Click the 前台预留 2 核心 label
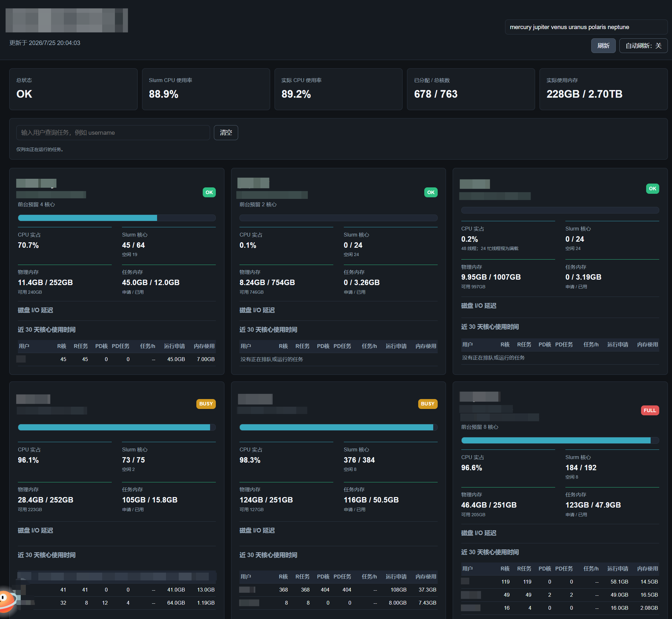This screenshot has height=619, width=672. click(x=258, y=204)
